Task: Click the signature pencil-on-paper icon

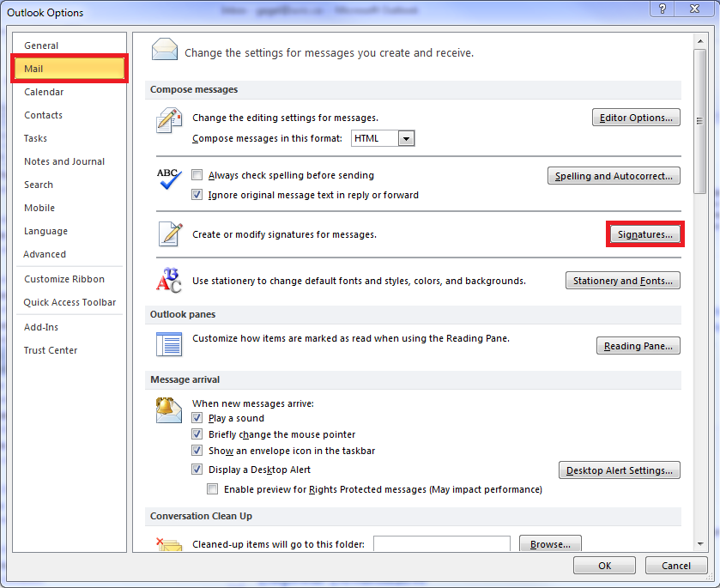Action: click(x=171, y=233)
